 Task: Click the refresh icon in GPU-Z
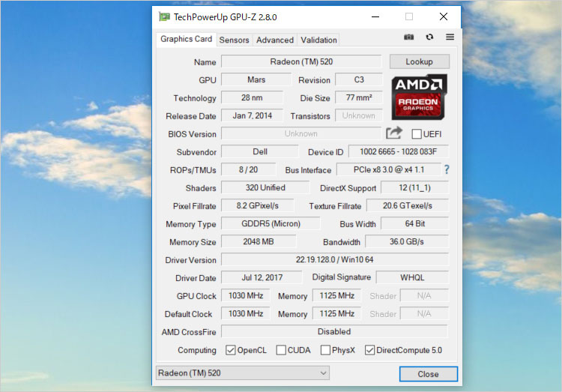click(x=429, y=37)
